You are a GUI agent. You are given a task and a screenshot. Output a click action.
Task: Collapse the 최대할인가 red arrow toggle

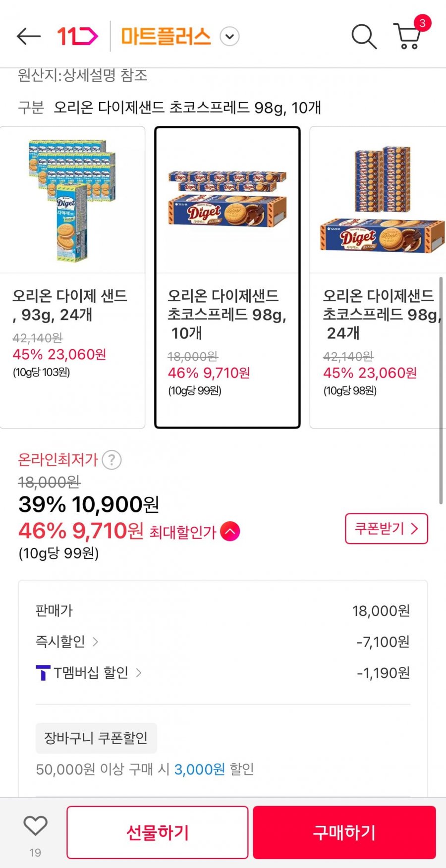(230, 532)
